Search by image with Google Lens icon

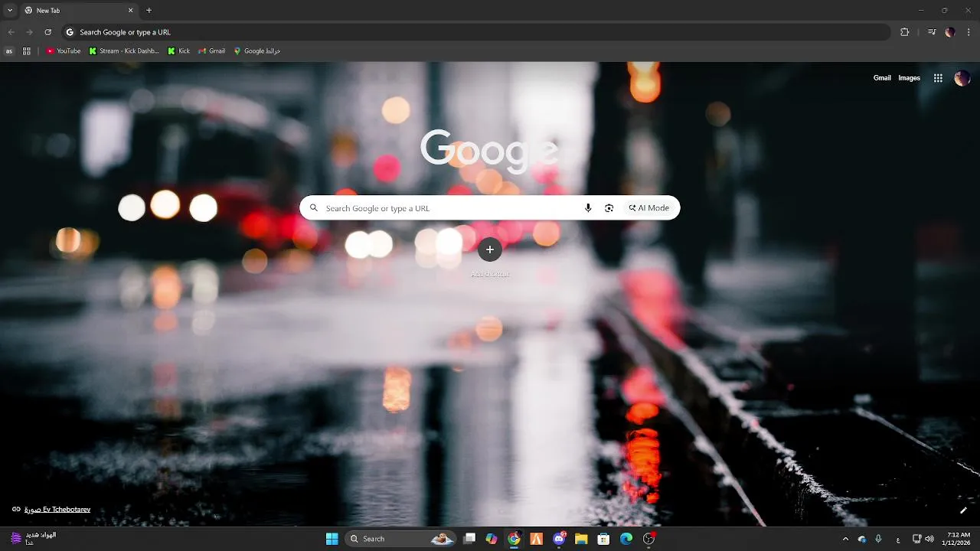click(x=609, y=208)
